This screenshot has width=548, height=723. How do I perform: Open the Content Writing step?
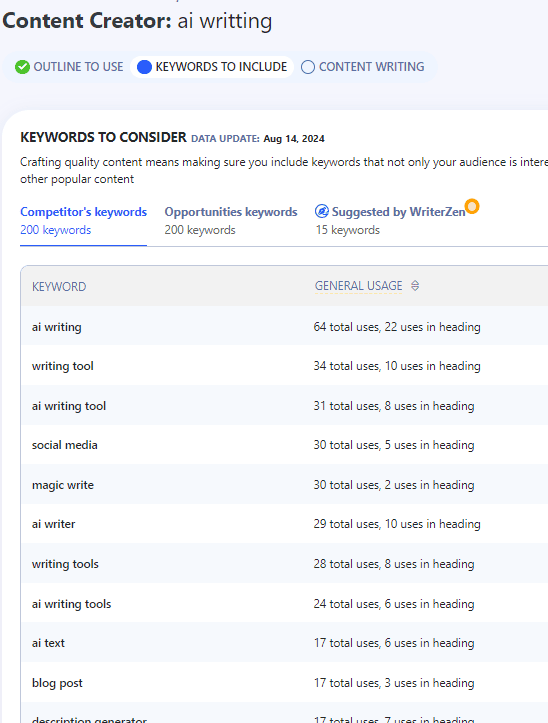[363, 67]
